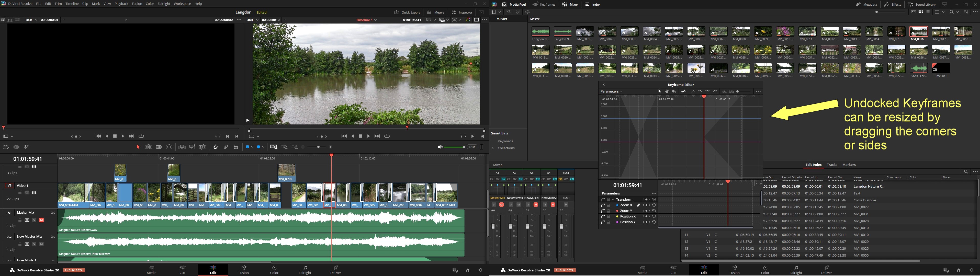Switch to Fairlight page in left window

pyautogui.click(x=305, y=270)
